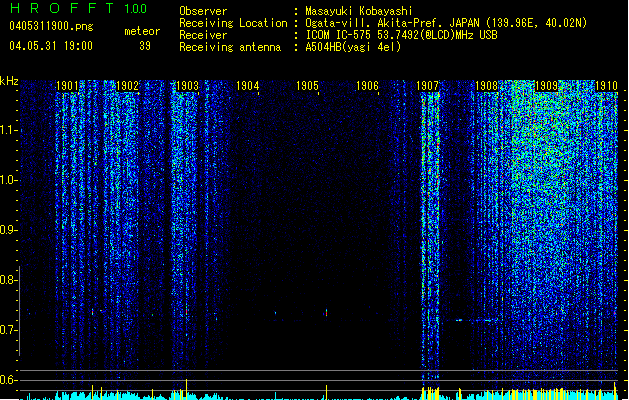Click the Receiving Location label
629x400 pixels.
click(x=233, y=23)
